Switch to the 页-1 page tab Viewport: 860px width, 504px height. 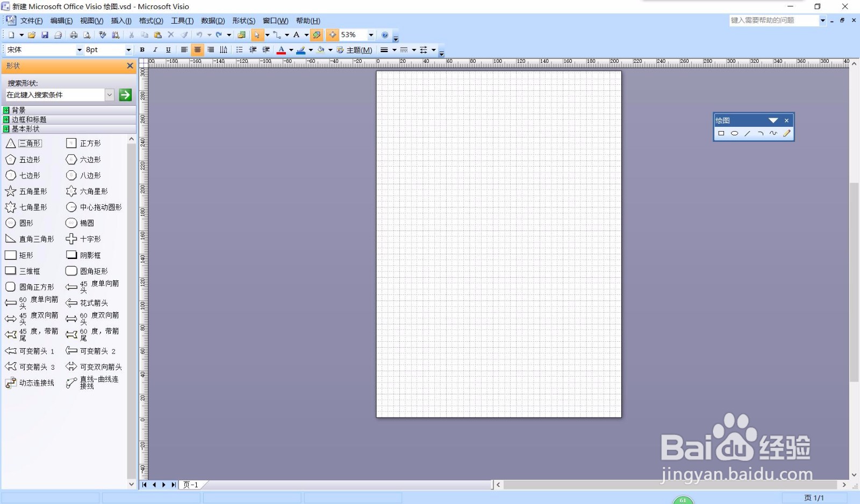(191, 485)
